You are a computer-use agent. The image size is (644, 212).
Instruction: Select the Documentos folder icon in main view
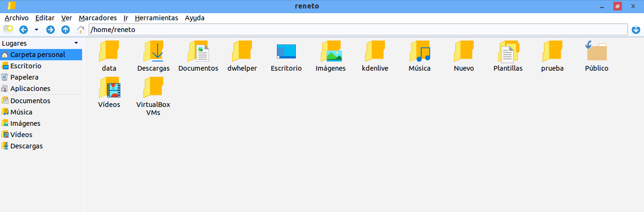tap(198, 51)
